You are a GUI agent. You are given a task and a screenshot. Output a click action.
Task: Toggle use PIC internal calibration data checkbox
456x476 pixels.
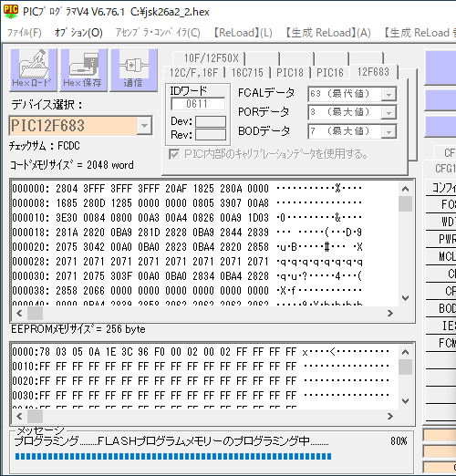[174, 154]
